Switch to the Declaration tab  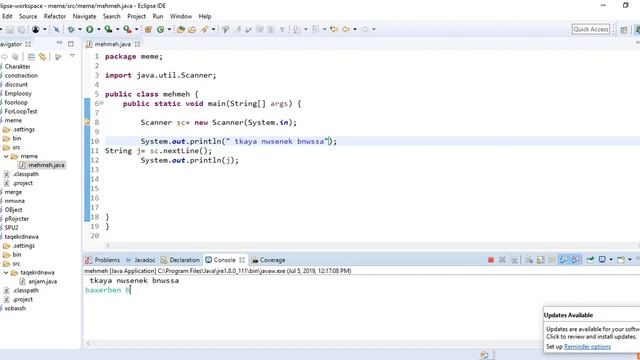pos(180,260)
